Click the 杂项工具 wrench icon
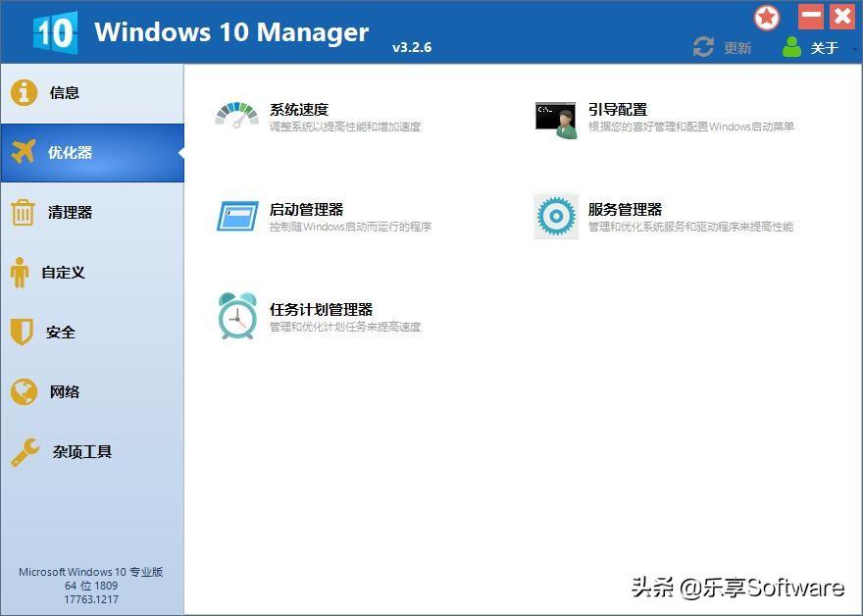 (x=25, y=452)
